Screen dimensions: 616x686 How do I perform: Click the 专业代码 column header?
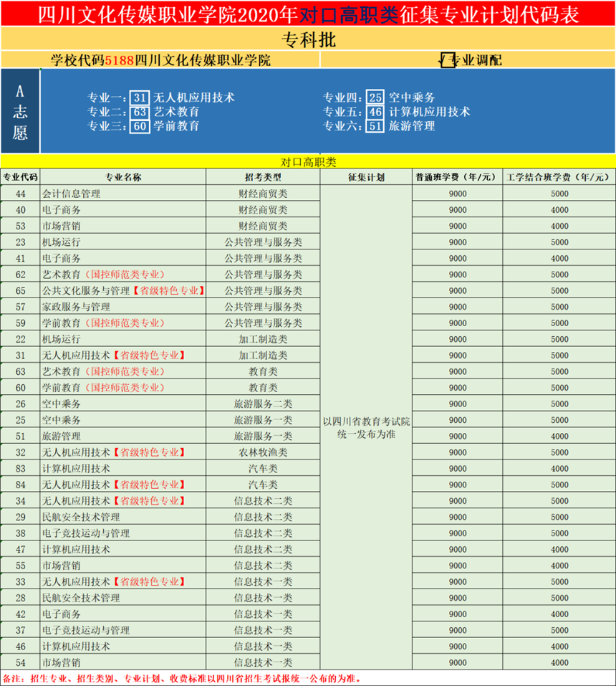[20, 177]
